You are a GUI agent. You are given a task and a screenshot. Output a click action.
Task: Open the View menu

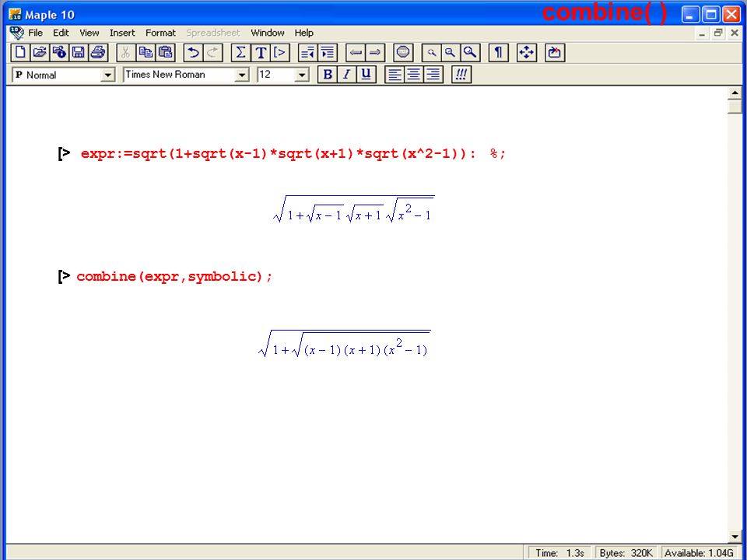pyautogui.click(x=89, y=33)
